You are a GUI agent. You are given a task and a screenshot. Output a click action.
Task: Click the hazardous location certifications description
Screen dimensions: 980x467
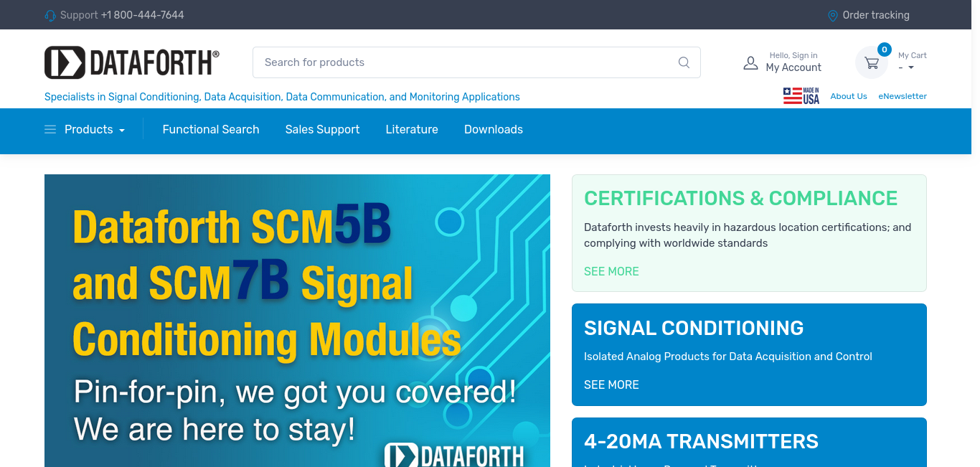pos(748,235)
